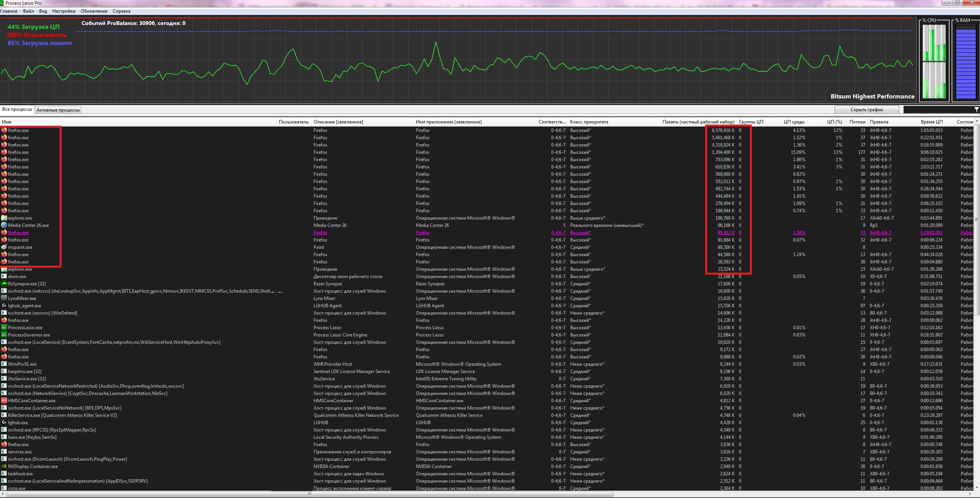Screen dimensions: 980x498
Task: Click the csrss.exe process icon
Action: [x=4, y=488]
